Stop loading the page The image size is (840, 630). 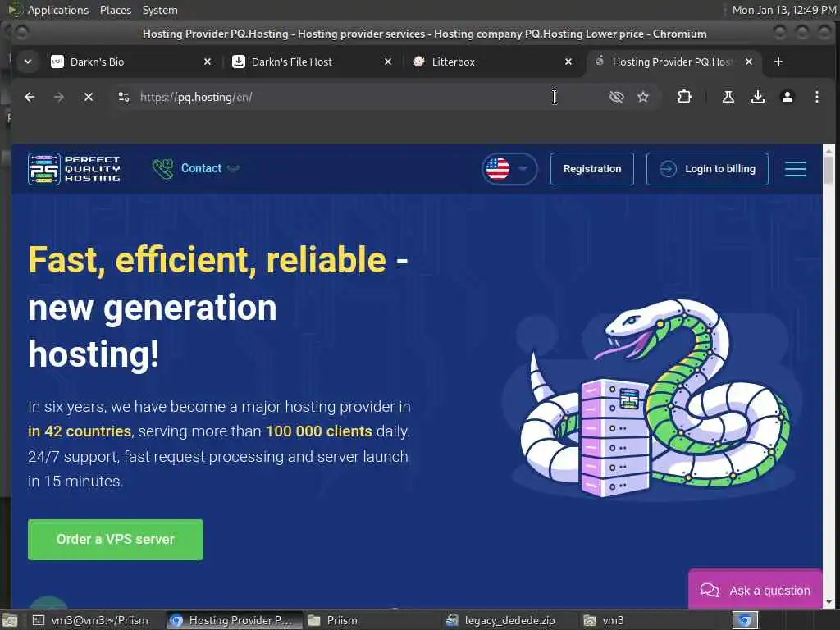pos(89,97)
